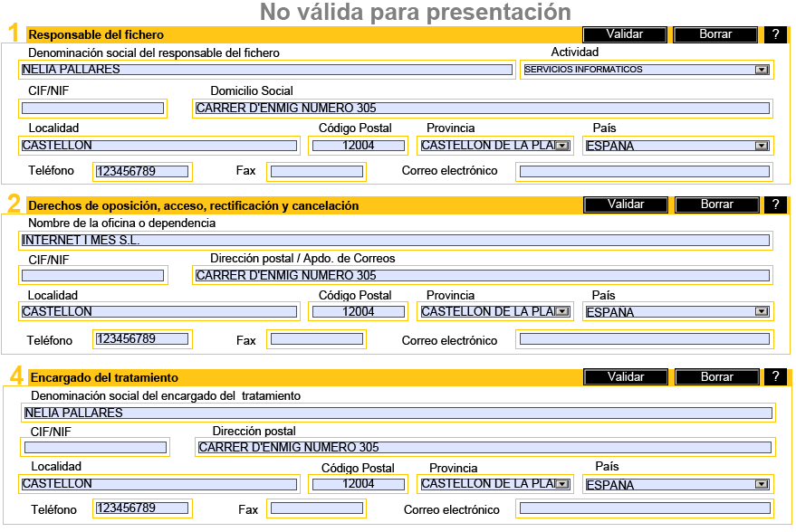Edit Domicilio Social field
Viewport: 796px width, 532px height.
483,108
